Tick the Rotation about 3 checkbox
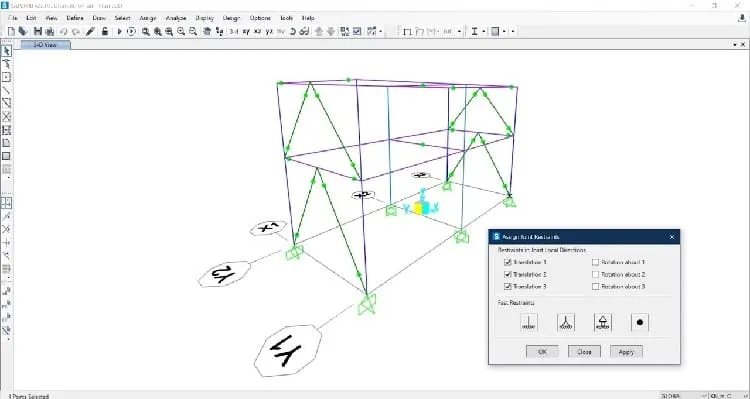Viewport: 750px width, 399px height. click(596, 287)
